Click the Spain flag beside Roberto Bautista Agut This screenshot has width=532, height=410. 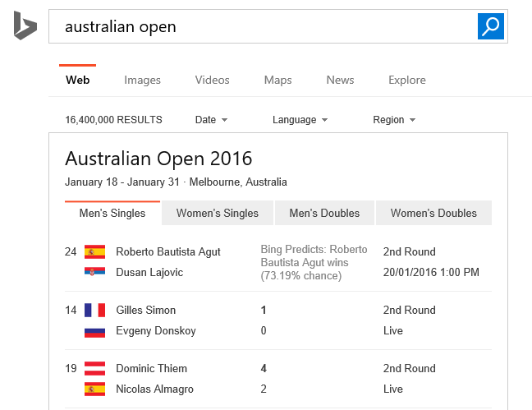point(94,251)
